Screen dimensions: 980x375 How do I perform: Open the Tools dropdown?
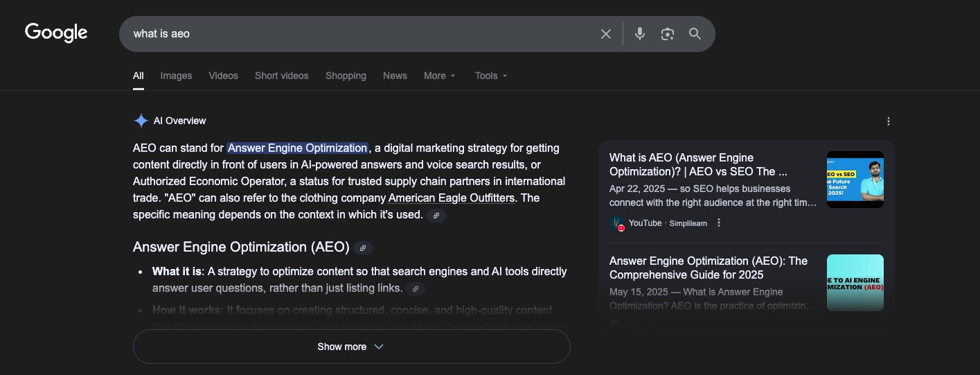pyautogui.click(x=491, y=76)
